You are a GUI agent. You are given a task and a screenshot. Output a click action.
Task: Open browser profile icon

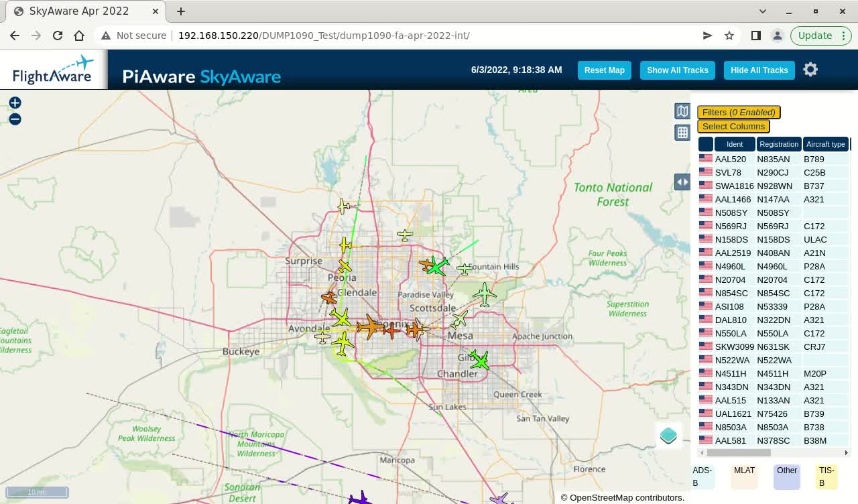pyautogui.click(x=777, y=36)
